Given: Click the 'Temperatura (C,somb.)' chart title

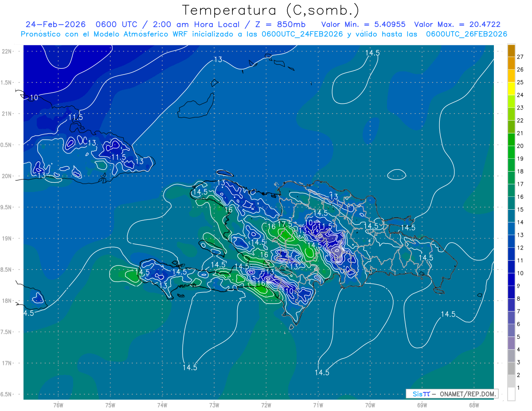Looking at the screenshot, I should [271, 10].
